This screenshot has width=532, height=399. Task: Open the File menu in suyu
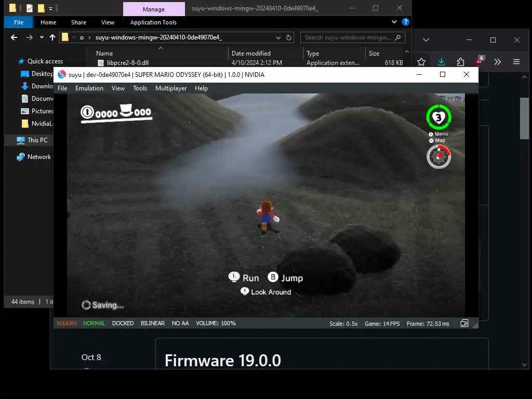point(62,88)
